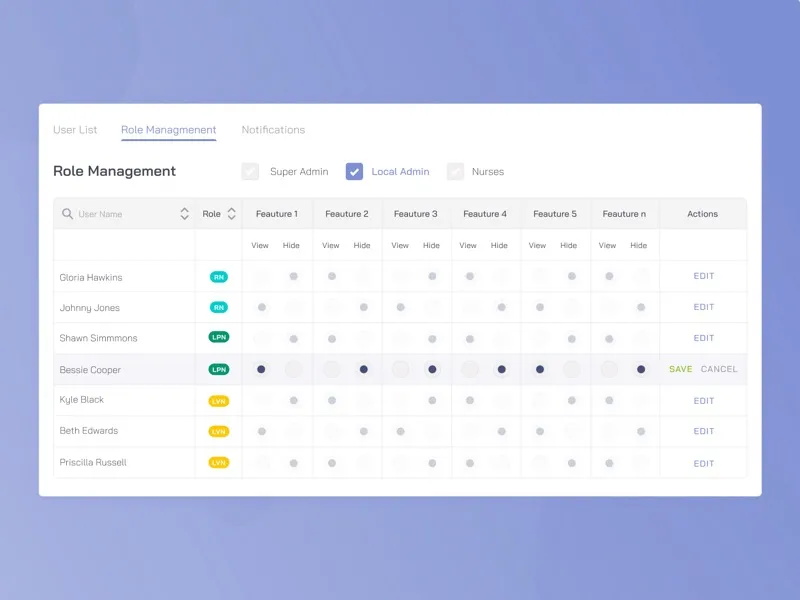Edit Gloria Hawkins' permissions
Screen dimensions: 800x600
click(x=704, y=277)
